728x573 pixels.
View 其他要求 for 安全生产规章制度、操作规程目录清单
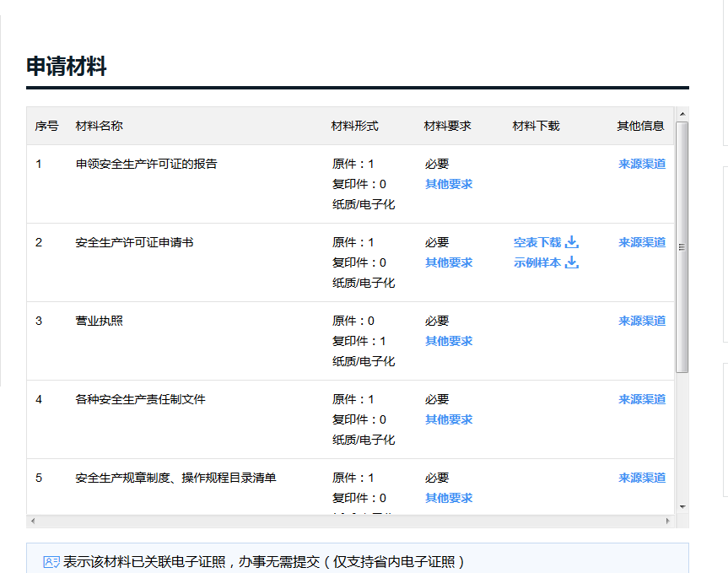coord(449,498)
